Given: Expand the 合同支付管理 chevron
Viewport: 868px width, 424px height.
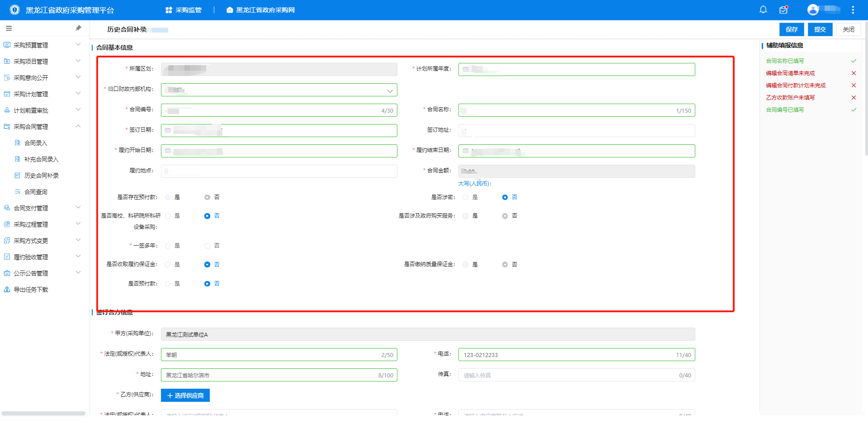Looking at the screenshot, I should point(78,207).
